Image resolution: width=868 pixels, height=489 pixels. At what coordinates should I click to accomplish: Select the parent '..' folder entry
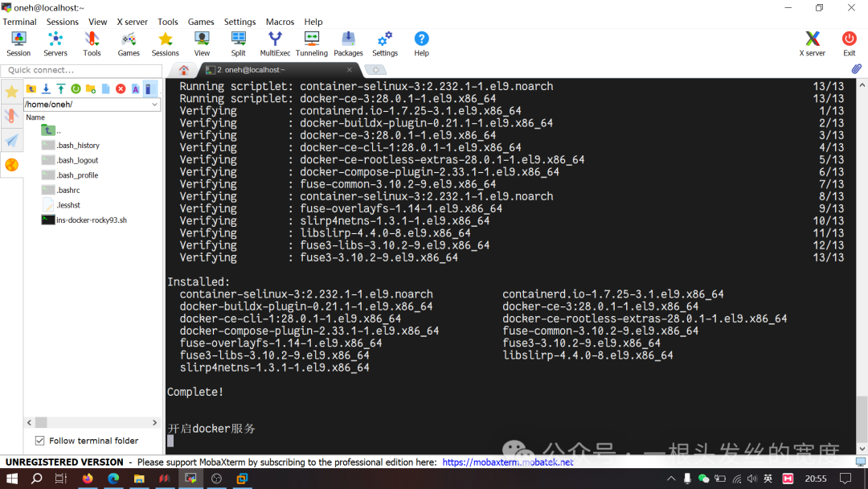tap(51, 131)
